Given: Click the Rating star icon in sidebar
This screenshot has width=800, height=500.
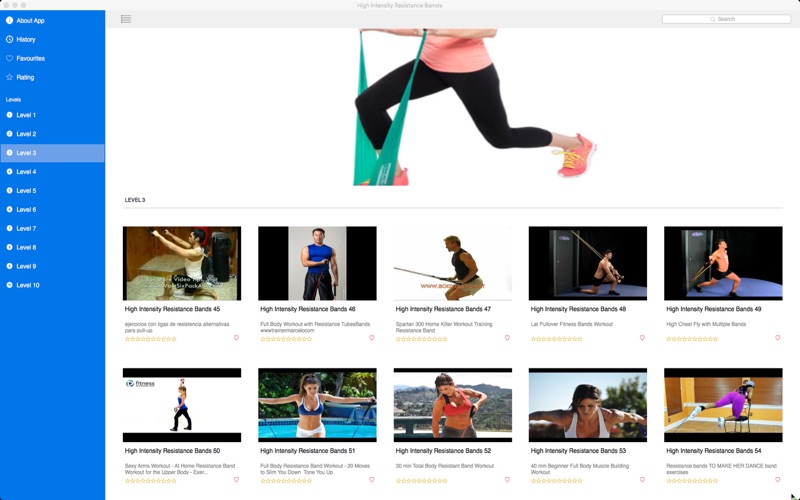Looking at the screenshot, I should click(x=9, y=77).
